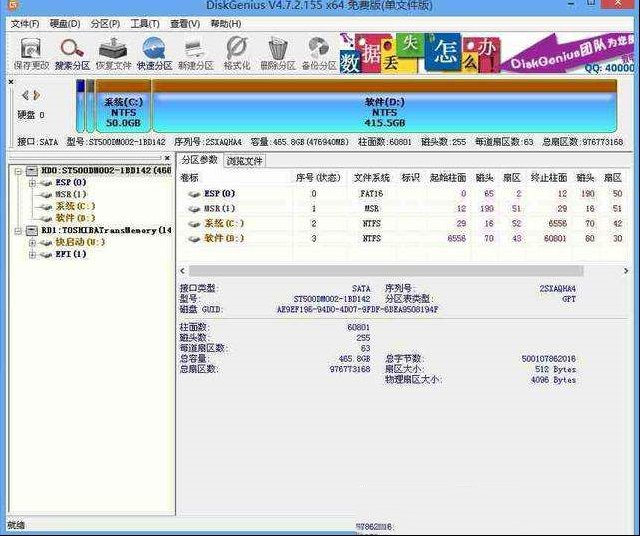The width and height of the screenshot is (640, 536).
Task: Open the 查看(V) menu
Action: point(185,24)
